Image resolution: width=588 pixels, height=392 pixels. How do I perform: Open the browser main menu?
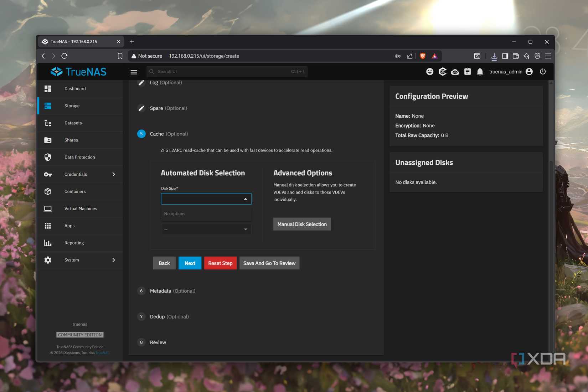(548, 56)
